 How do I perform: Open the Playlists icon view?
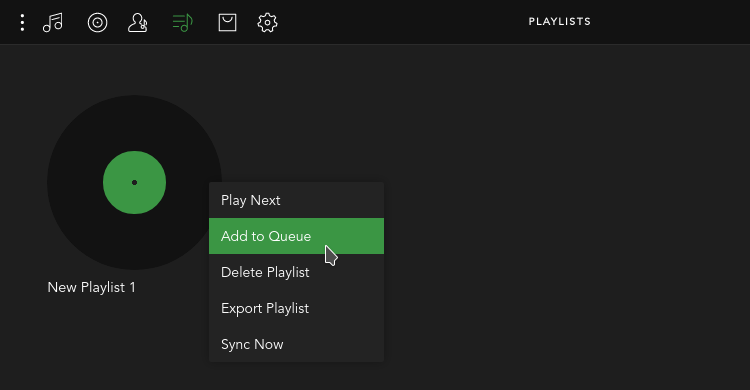(183, 22)
